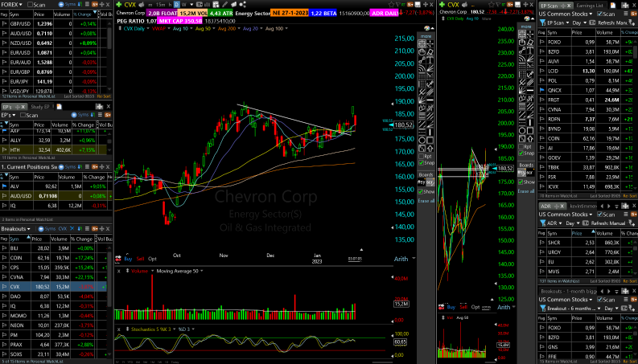638x364 pixels.
Task: Click the share icon in main chart toolbar
Action: pos(242,5)
